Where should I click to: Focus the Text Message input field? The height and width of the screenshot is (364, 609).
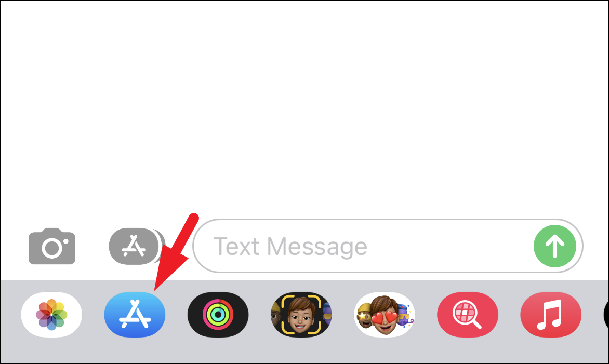pyautogui.click(x=388, y=246)
